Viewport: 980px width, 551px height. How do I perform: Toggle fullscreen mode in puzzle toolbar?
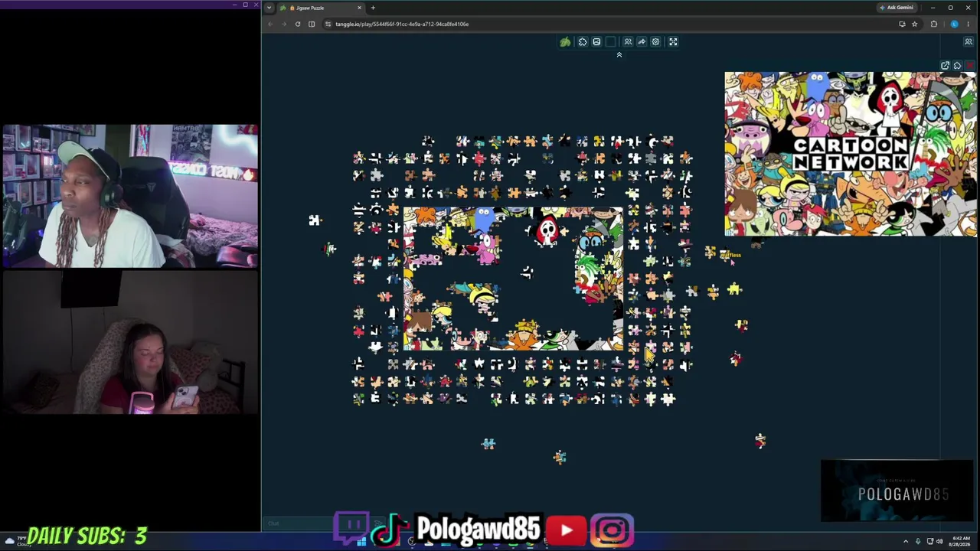click(x=673, y=42)
